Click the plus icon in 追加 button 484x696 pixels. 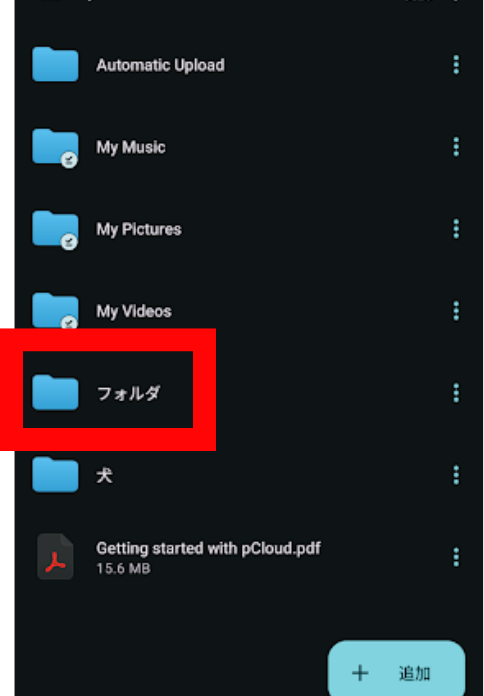click(360, 673)
